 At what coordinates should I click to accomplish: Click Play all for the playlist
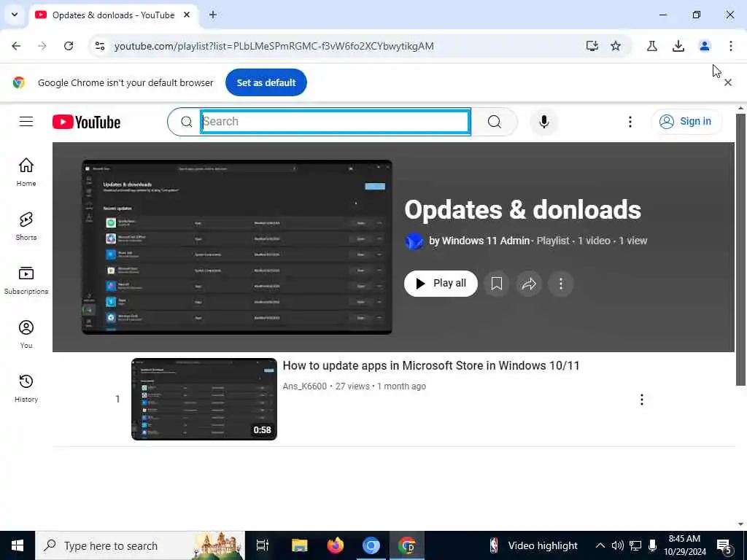[x=441, y=284]
